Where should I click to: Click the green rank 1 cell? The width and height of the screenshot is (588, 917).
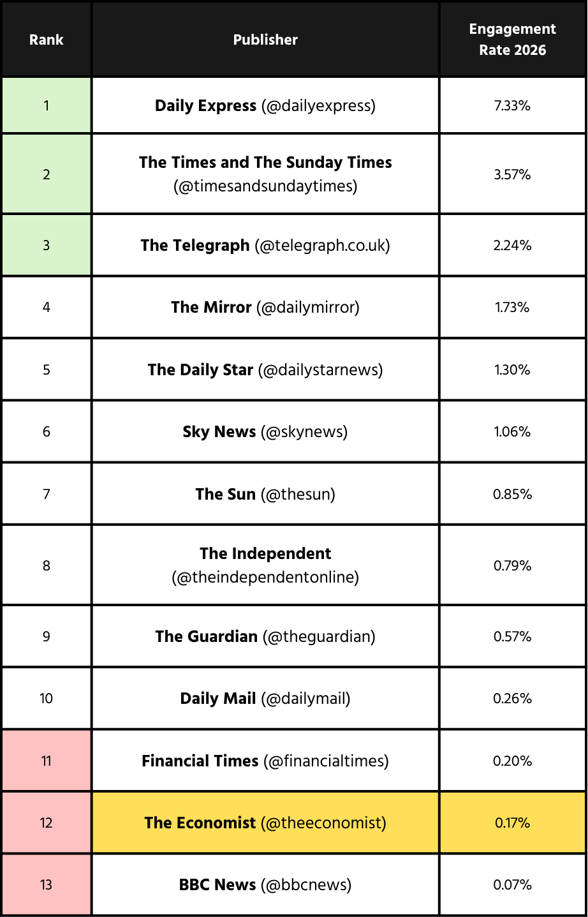47,106
